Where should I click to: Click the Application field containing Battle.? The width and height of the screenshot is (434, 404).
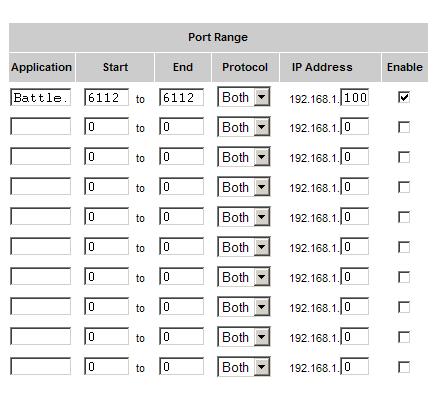coord(41,97)
